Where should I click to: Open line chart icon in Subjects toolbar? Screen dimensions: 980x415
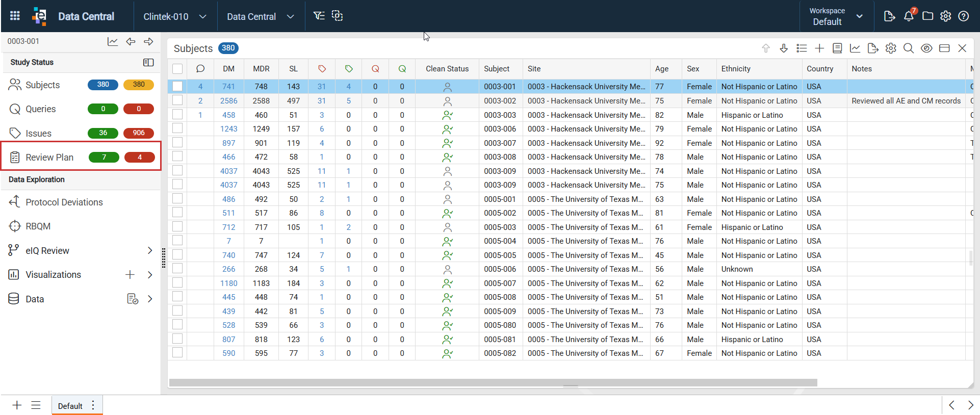[855, 48]
